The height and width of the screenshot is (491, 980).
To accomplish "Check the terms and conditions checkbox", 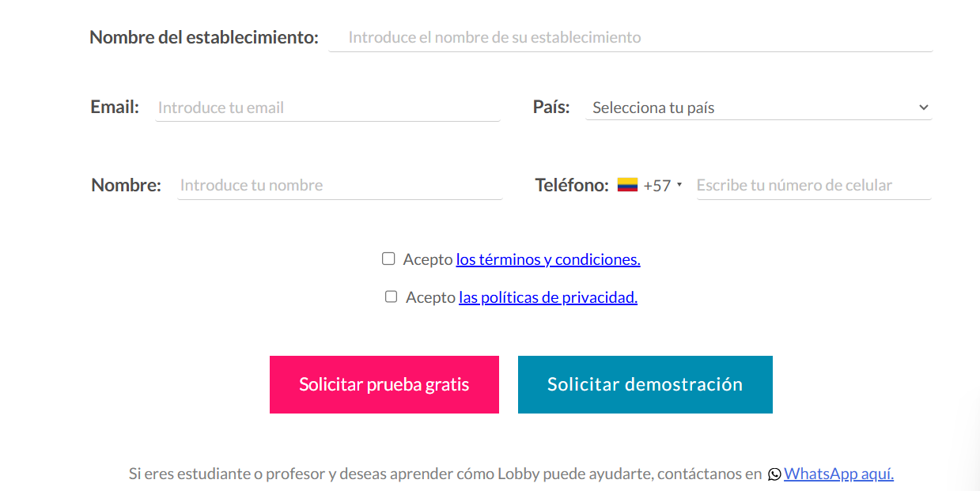I will coord(388,259).
